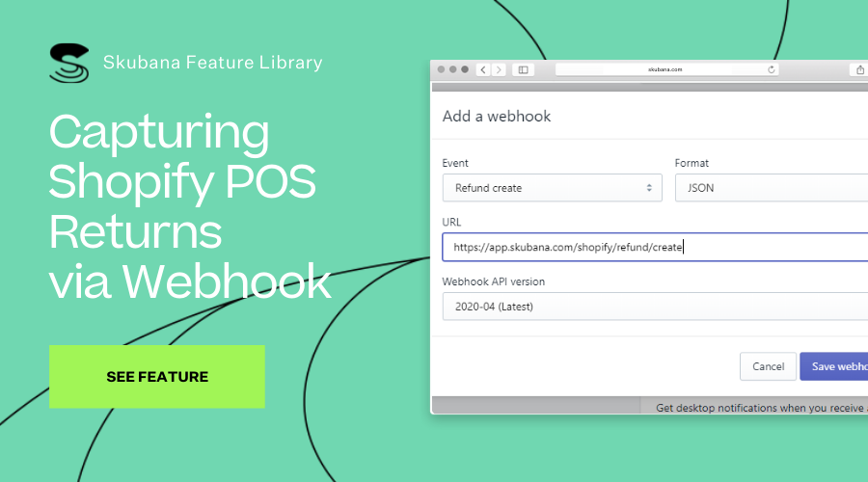The height and width of the screenshot is (482, 868).
Task: Click the Save webhook button
Action: coord(833,366)
